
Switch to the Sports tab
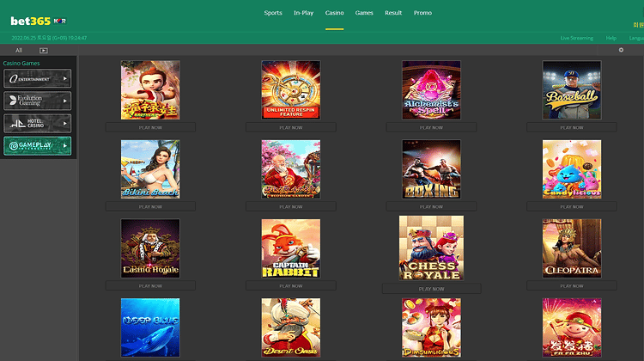273,13
